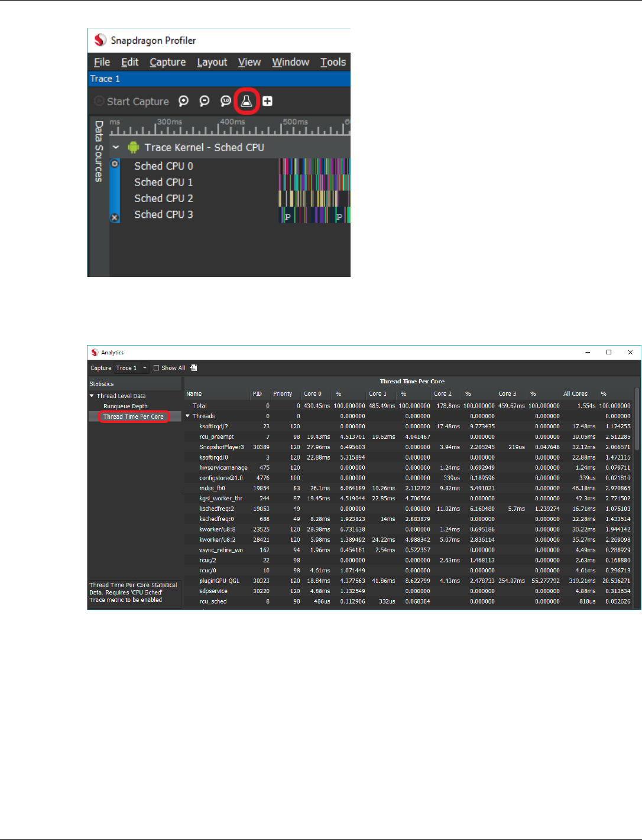Collapse the Threads row in the table

coord(188,416)
